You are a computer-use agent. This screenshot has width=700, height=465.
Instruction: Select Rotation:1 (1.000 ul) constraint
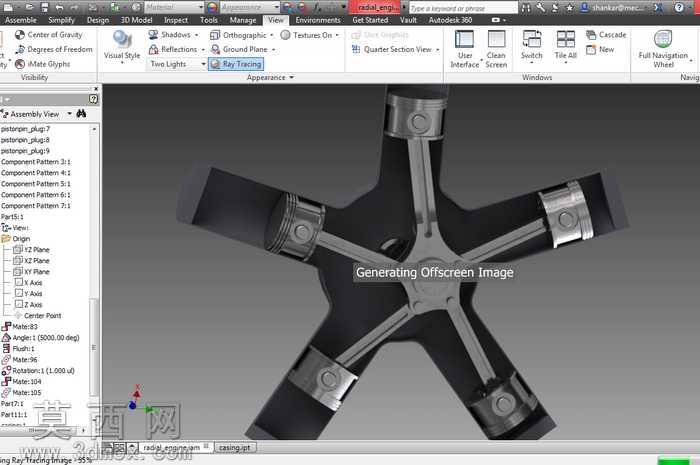point(38,371)
